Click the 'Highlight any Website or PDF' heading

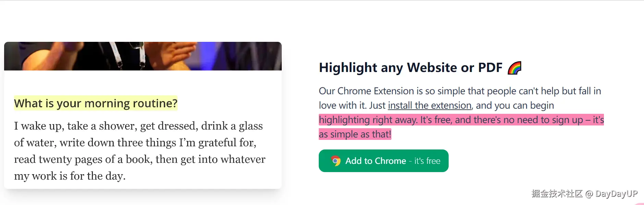tap(411, 68)
